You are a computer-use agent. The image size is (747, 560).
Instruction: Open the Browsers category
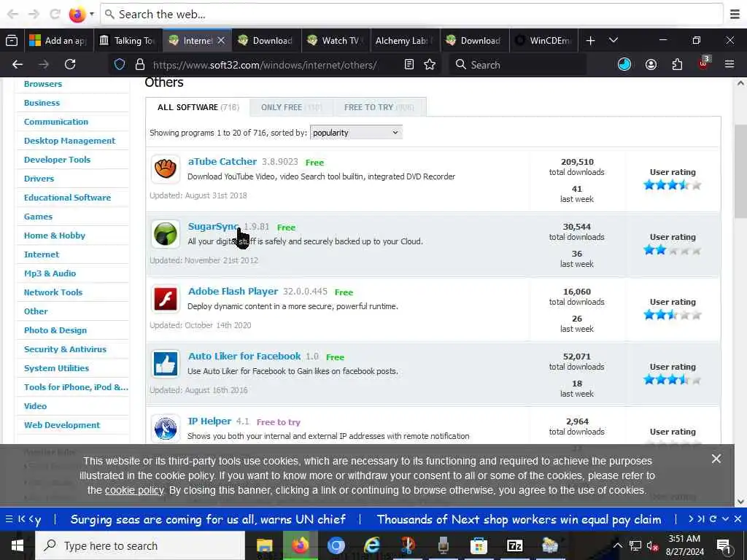43,84
